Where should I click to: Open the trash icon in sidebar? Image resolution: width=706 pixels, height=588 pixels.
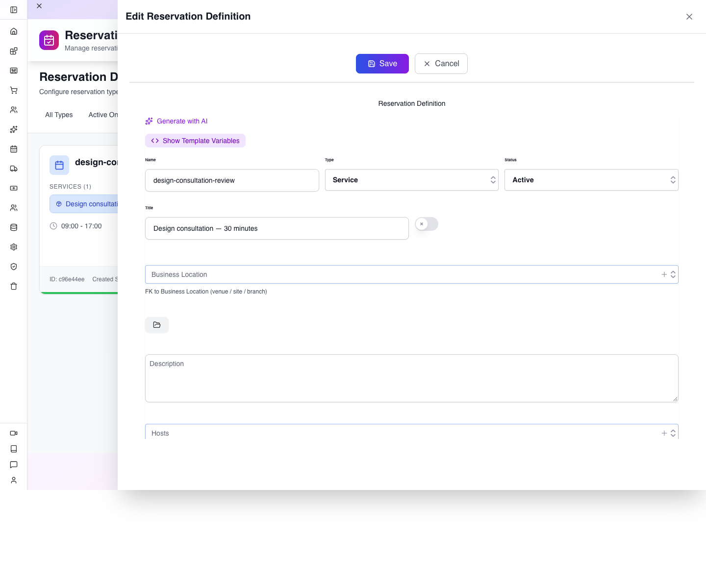[14, 286]
